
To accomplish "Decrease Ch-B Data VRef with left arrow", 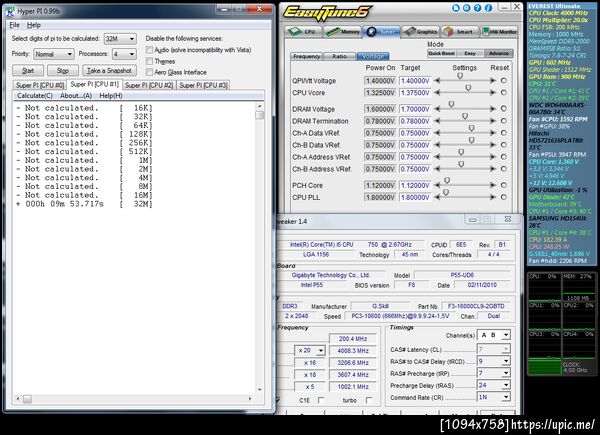I will (x=437, y=145).
